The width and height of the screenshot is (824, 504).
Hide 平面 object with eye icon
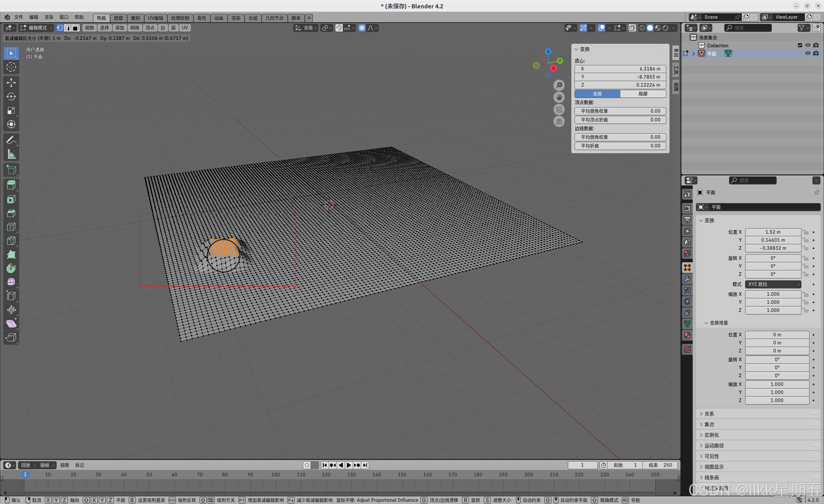coord(808,53)
